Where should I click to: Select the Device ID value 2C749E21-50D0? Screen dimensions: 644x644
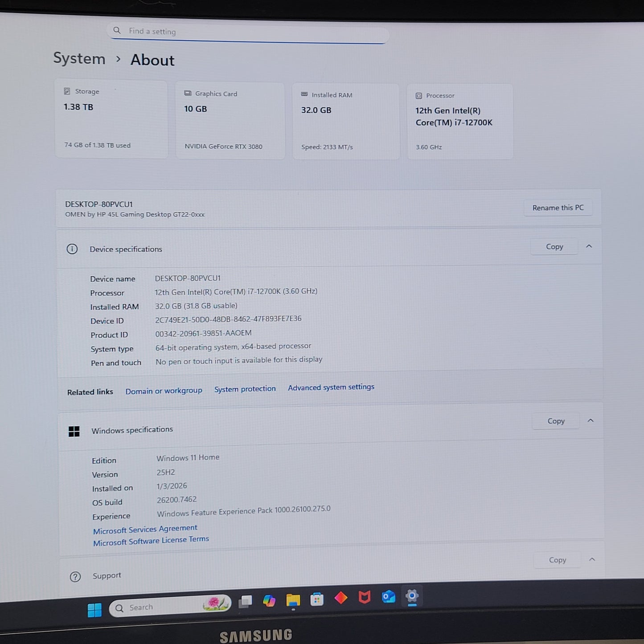(x=228, y=319)
